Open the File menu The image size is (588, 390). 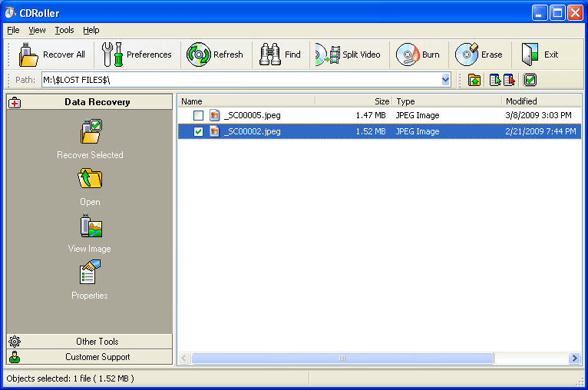pyautogui.click(x=13, y=30)
